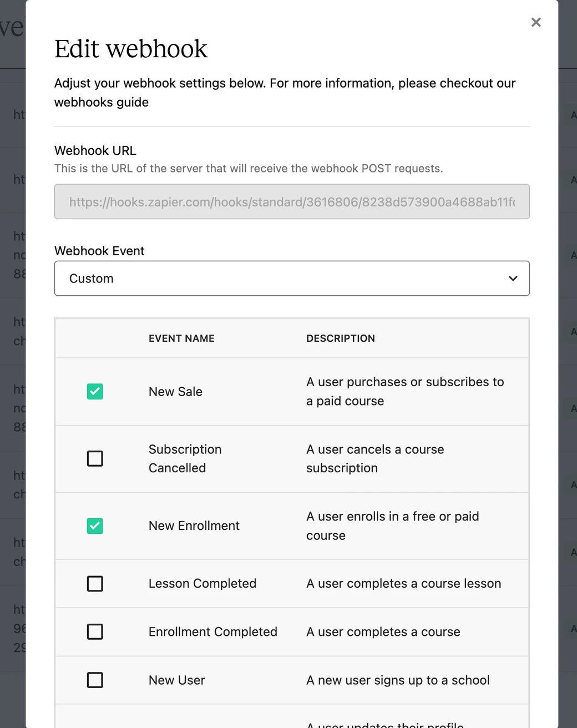Click the 'New User' event name
Screen dimensions: 577x728
177,680
